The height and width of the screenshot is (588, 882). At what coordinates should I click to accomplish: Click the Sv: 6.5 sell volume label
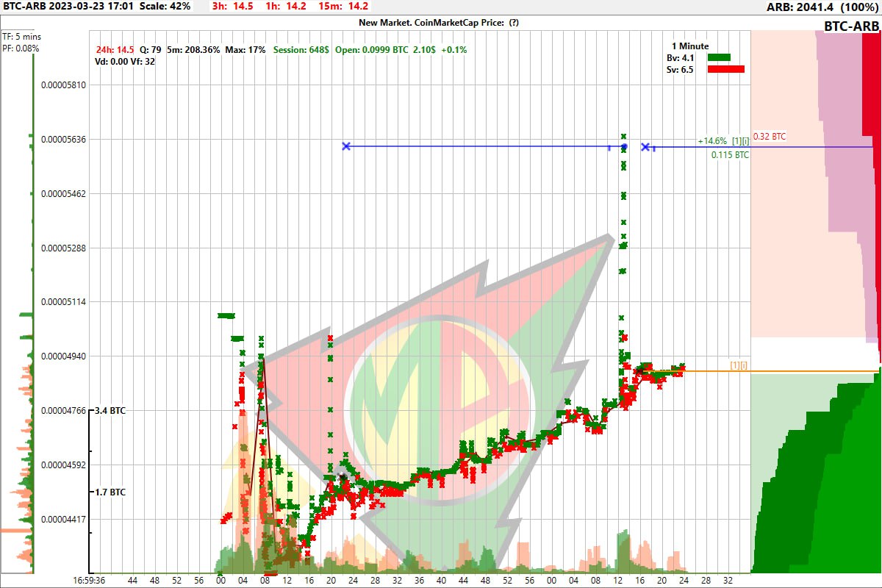tap(681, 70)
